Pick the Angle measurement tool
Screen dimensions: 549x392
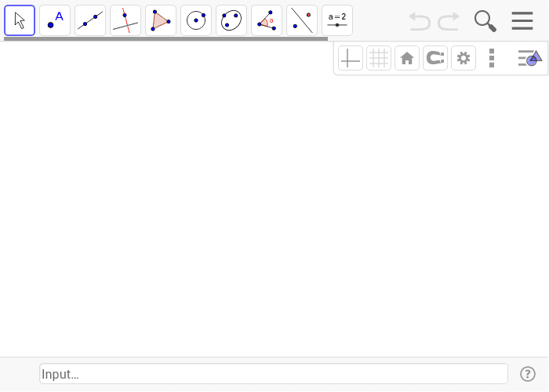pos(267,20)
